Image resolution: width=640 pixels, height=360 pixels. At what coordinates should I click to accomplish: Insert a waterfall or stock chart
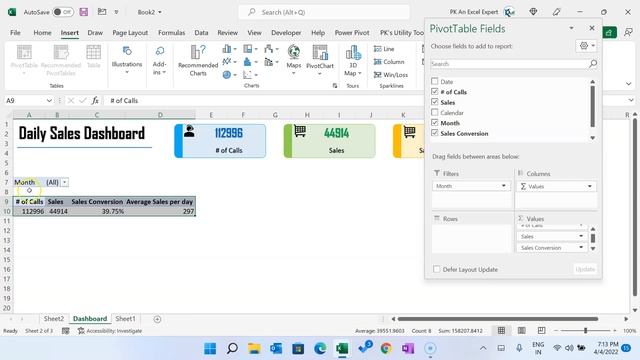point(271,49)
